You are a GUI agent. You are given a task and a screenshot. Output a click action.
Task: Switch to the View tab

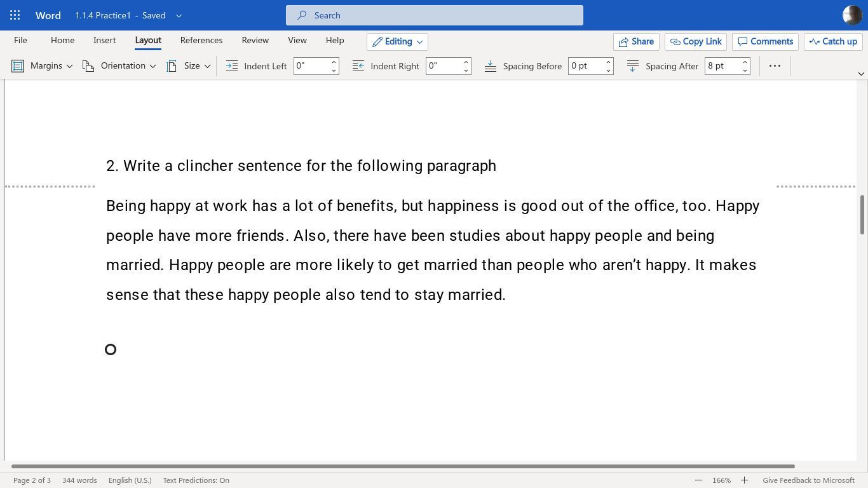pyautogui.click(x=297, y=41)
